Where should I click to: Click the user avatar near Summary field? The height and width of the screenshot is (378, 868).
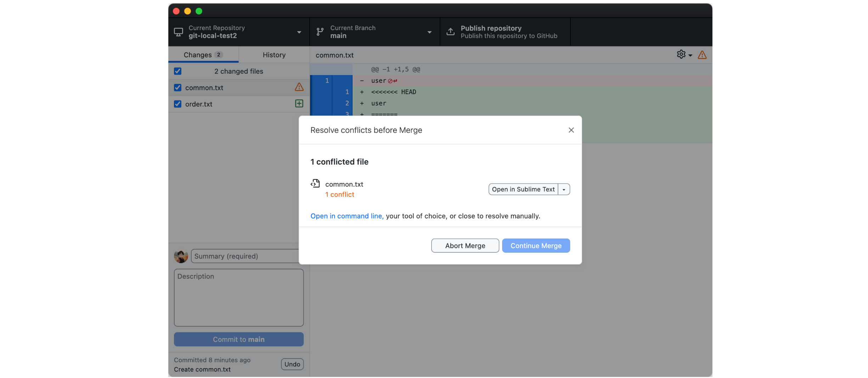point(181,256)
